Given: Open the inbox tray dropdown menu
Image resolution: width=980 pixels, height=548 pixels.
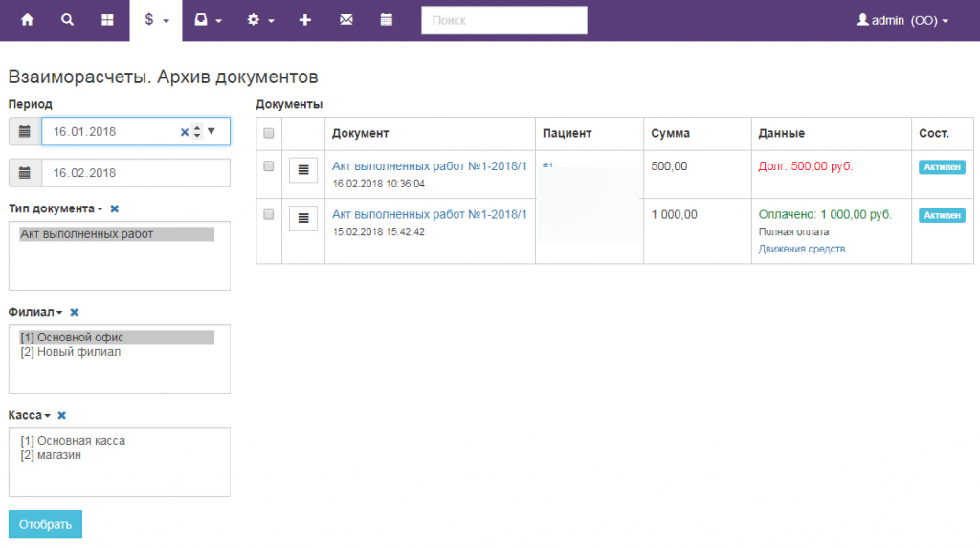Looking at the screenshot, I should tap(208, 20).
